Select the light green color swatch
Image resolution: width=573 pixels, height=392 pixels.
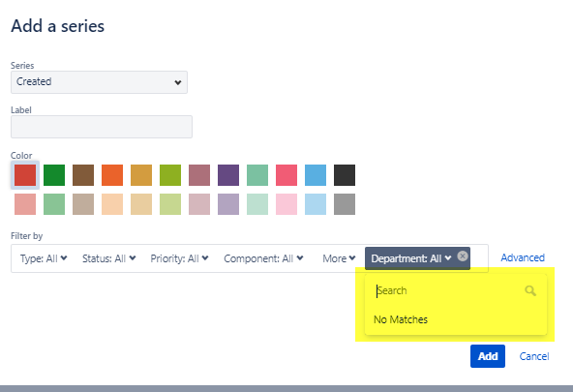(x=54, y=204)
